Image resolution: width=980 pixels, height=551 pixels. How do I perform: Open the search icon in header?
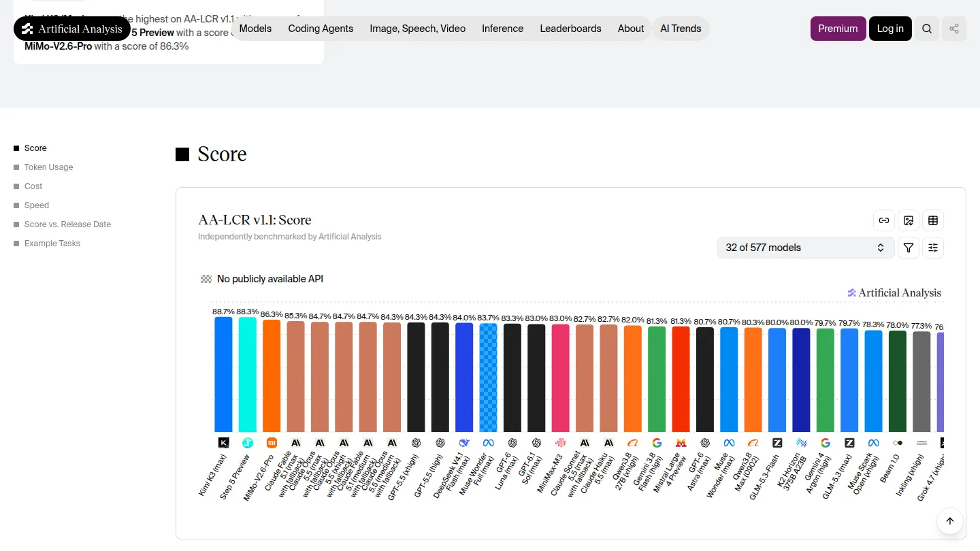[x=927, y=29]
